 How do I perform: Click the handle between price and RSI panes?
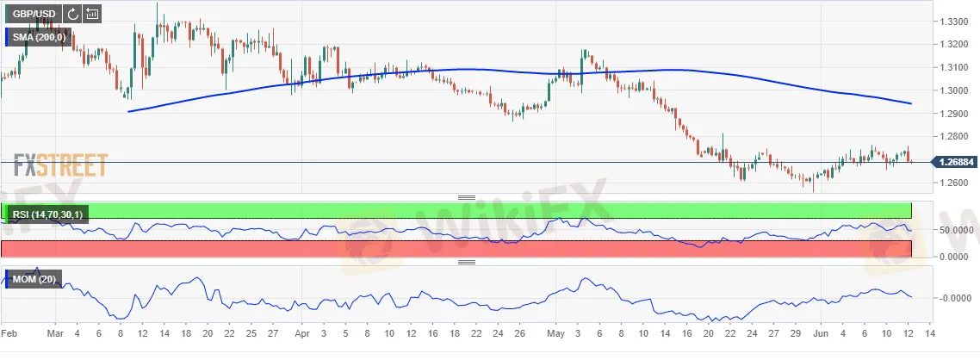tap(467, 197)
